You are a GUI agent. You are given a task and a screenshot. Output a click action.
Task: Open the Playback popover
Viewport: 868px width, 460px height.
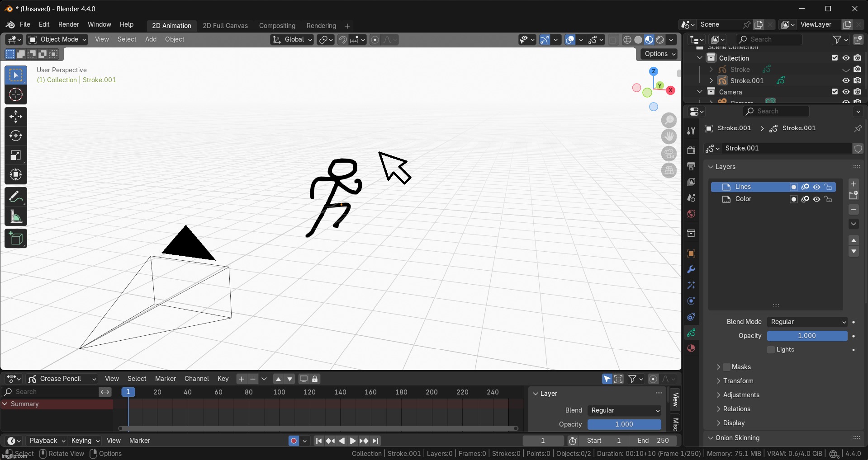(x=47, y=441)
